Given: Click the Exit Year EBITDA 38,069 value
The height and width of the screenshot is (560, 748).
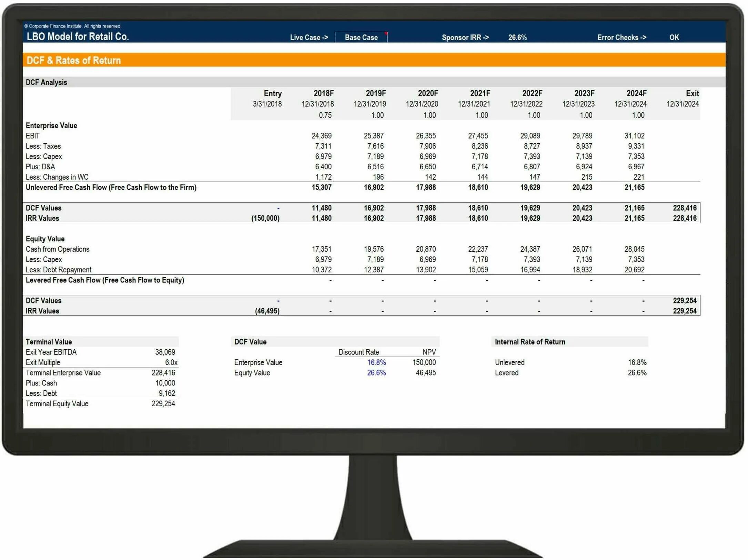Looking at the screenshot, I should pyautogui.click(x=165, y=352).
